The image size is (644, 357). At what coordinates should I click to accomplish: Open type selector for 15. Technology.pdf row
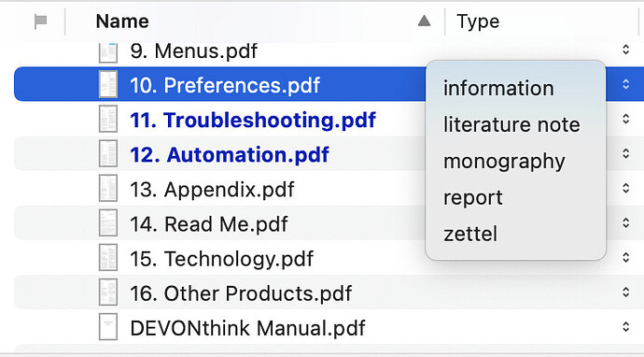coord(625,257)
